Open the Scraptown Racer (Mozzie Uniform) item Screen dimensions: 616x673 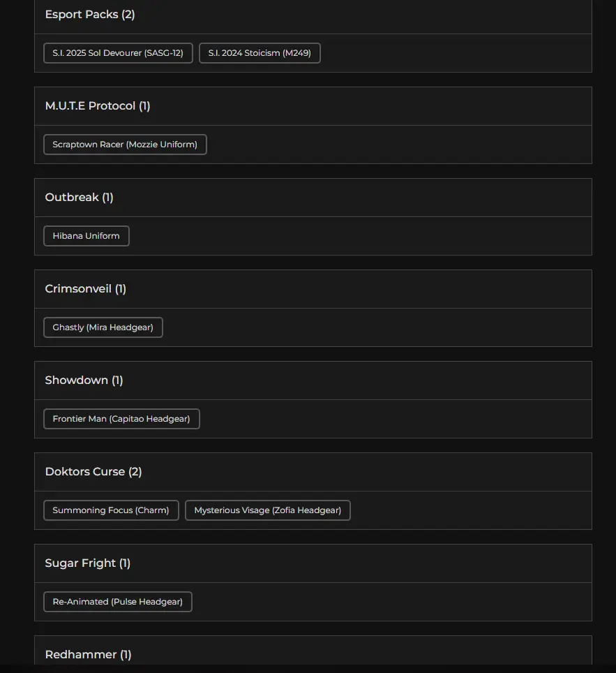coord(125,145)
